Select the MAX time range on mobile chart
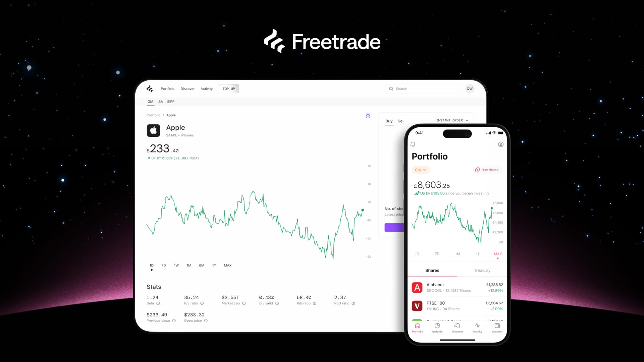The image size is (644, 362). pos(498,254)
